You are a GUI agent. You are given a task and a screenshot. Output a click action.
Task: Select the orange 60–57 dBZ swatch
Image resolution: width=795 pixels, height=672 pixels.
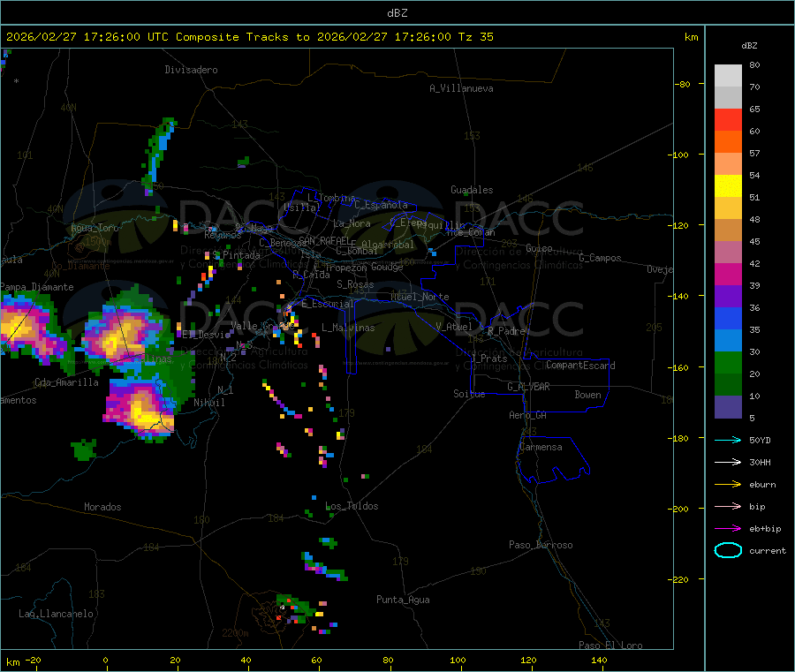coord(728,142)
